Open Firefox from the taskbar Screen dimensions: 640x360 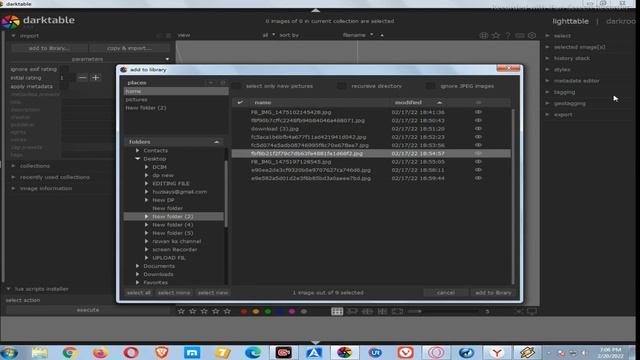(x=100, y=353)
